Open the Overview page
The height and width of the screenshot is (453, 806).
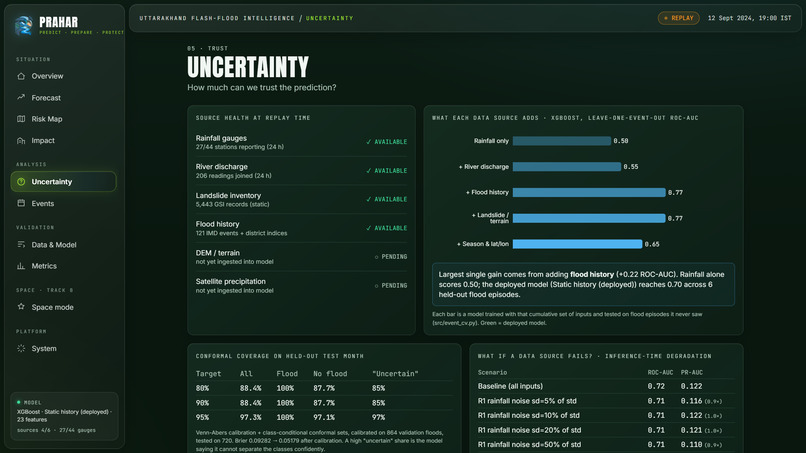coord(64,76)
